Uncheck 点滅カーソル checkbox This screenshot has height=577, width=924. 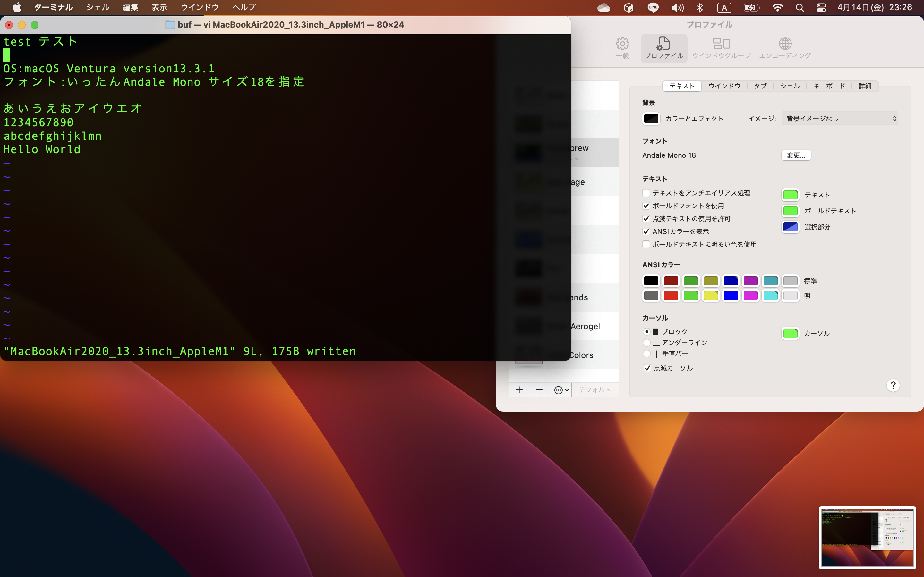647,368
